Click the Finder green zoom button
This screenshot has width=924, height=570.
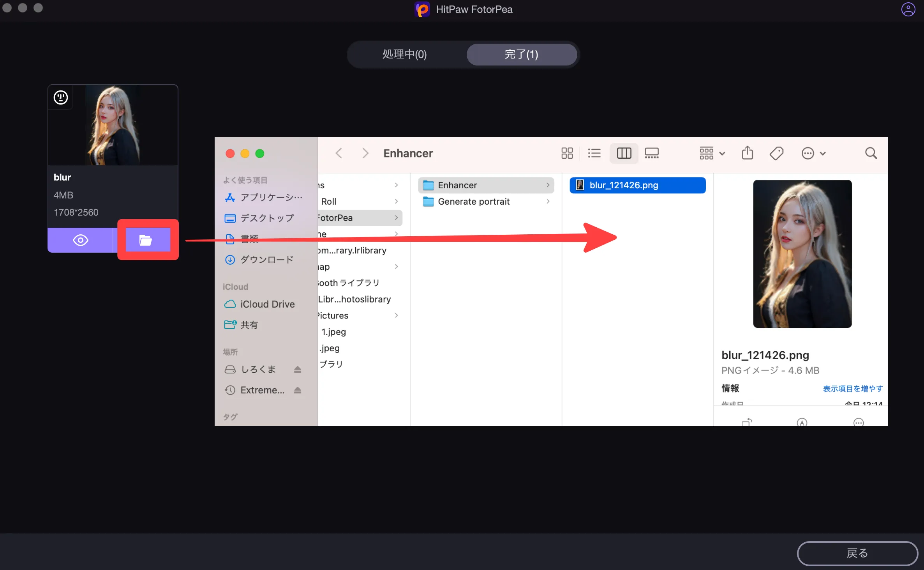click(260, 154)
